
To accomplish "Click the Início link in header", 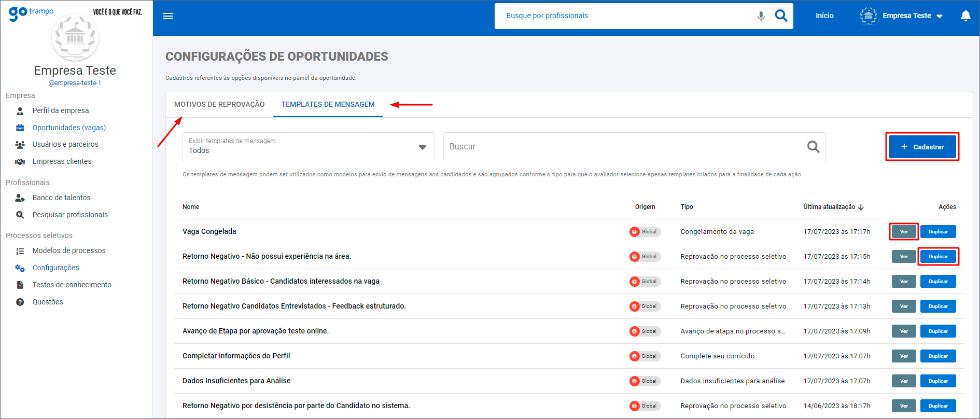I will pyautogui.click(x=824, y=16).
